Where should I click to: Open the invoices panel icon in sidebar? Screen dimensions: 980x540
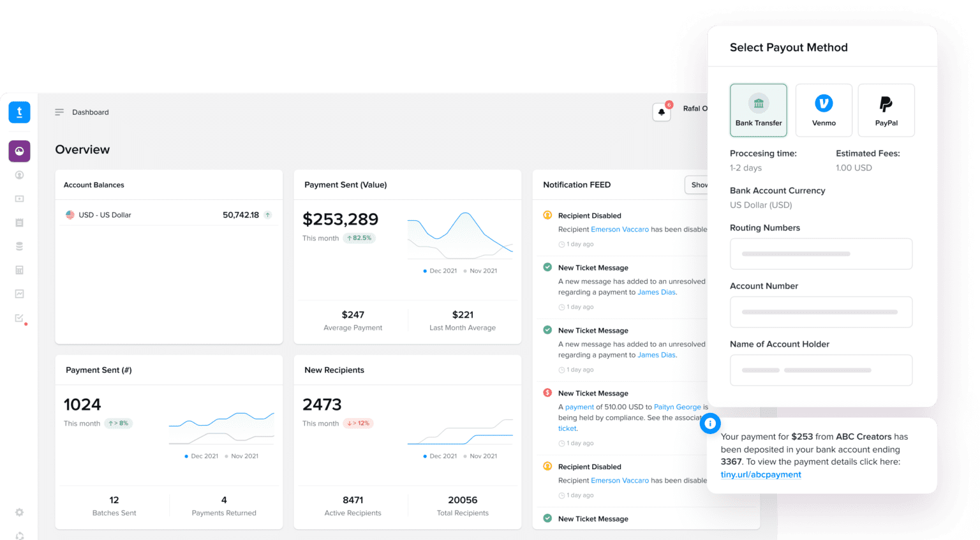(19, 222)
